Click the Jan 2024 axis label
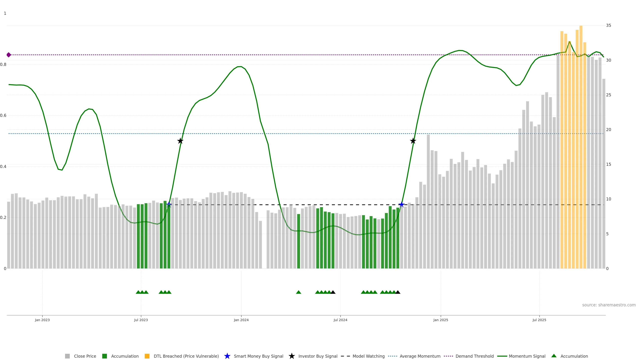This screenshot has width=644, height=362. pyautogui.click(x=241, y=320)
